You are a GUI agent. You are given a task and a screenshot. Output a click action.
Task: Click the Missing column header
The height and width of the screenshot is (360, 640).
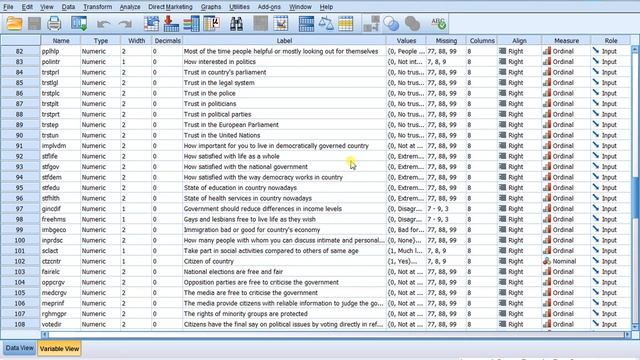click(446, 40)
